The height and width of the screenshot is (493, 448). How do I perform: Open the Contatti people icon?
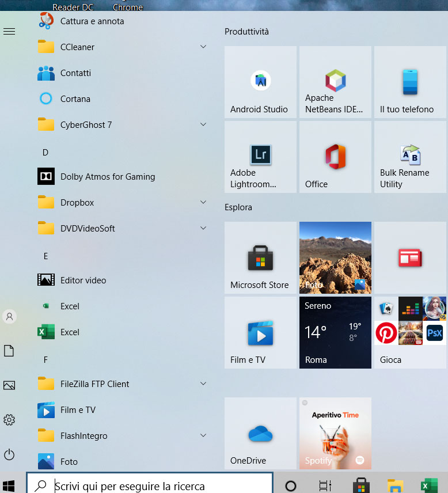[x=46, y=73]
